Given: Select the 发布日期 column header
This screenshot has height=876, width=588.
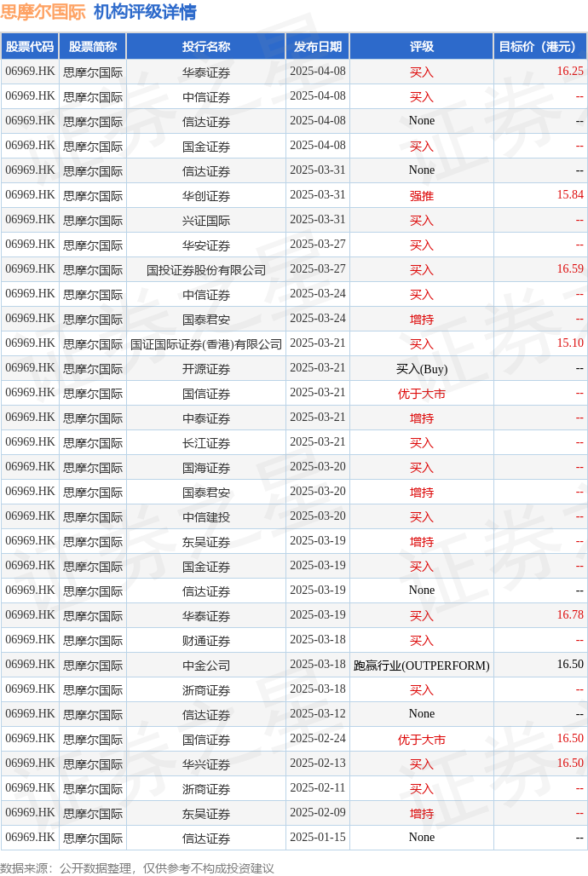Looking at the screenshot, I should coord(318,46).
